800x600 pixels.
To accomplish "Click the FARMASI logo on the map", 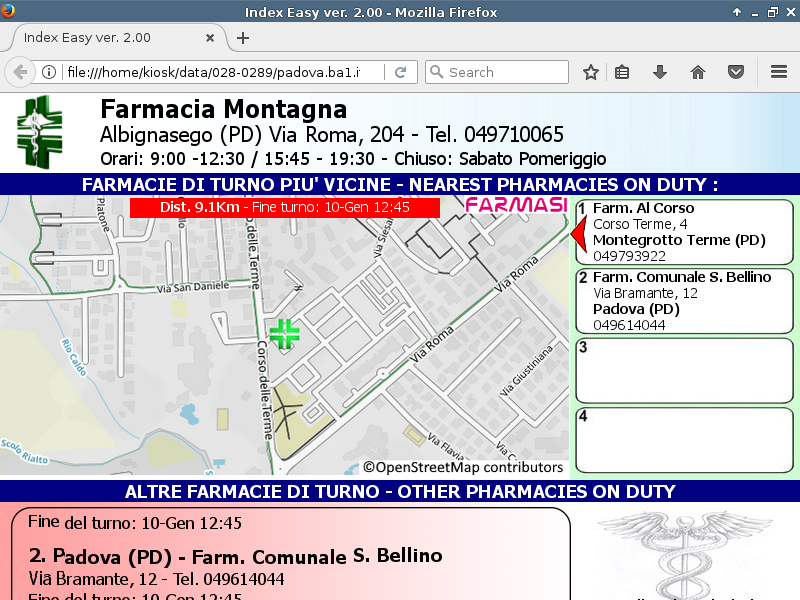I will (516, 204).
